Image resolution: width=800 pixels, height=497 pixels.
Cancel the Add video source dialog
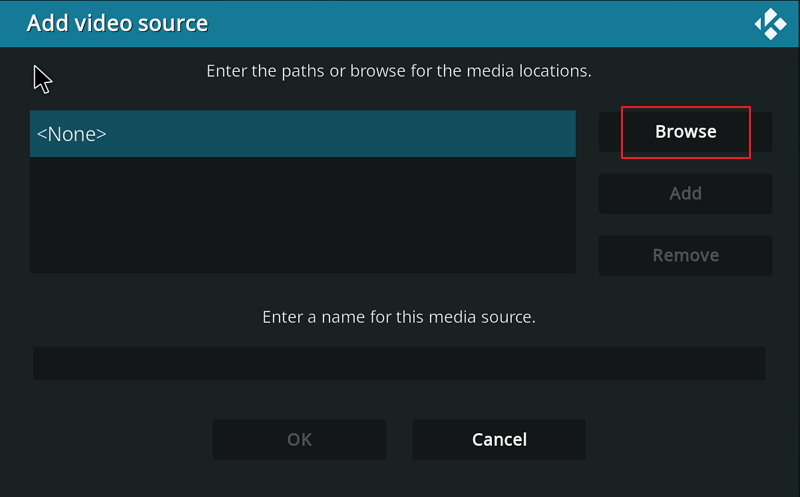(499, 439)
